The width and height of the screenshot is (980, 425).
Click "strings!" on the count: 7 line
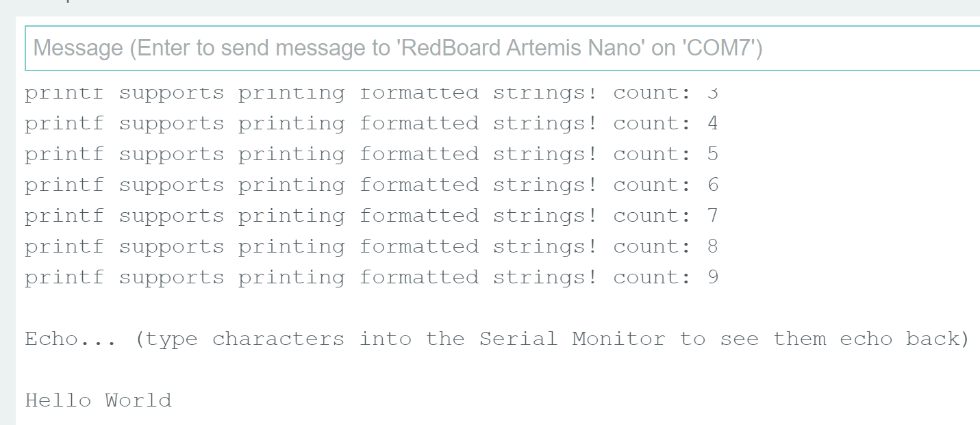(x=545, y=216)
